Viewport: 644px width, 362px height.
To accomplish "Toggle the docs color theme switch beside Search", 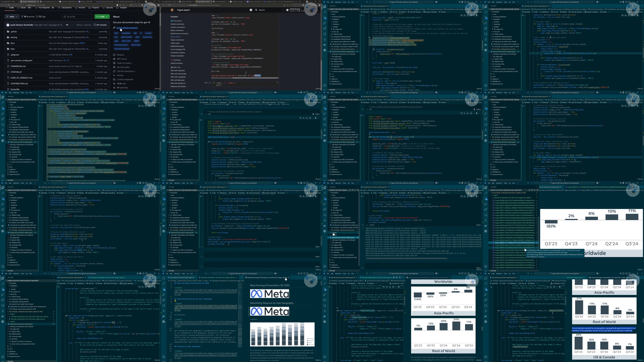I will [251, 10].
